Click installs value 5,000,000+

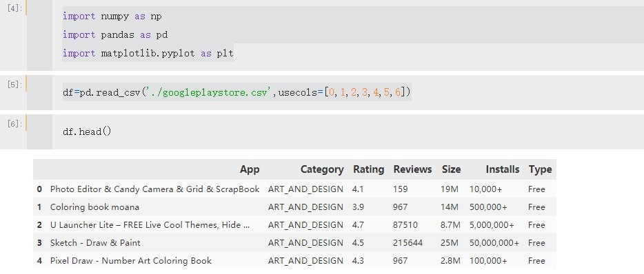click(492, 225)
